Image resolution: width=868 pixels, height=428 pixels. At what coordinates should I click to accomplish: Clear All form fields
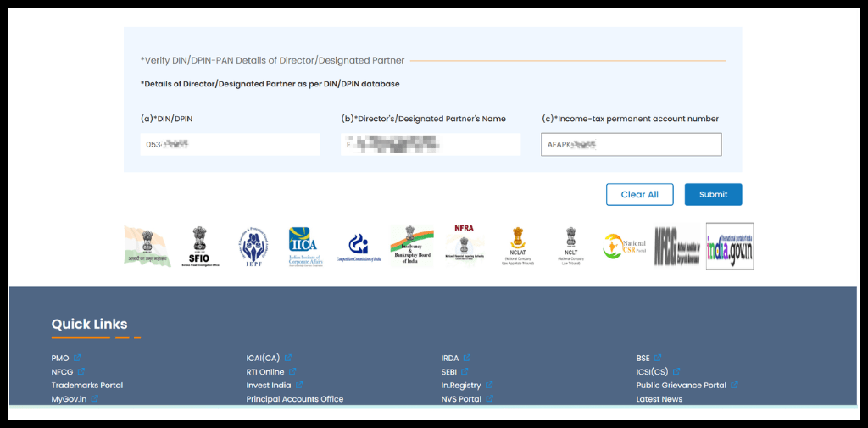(x=640, y=194)
